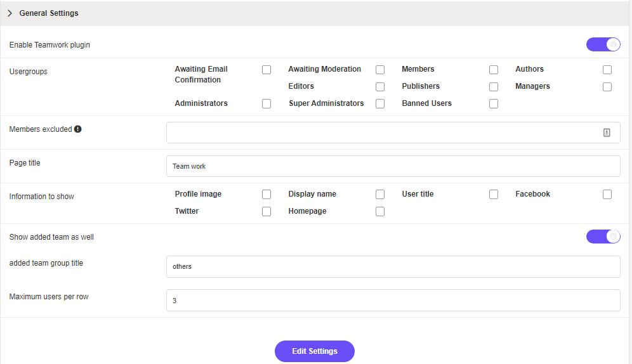Click the Edit Settings button
Viewport: 632px width, 364px height.
tap(315, 351)
